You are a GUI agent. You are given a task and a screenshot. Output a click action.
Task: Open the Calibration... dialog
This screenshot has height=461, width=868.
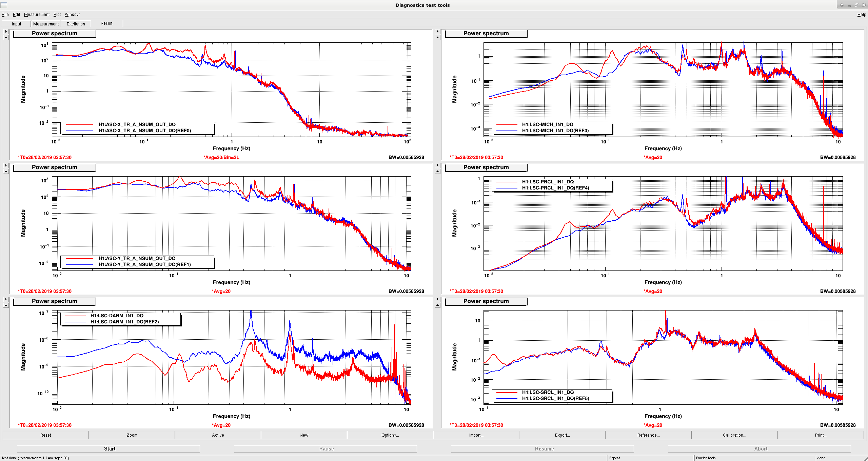pos(734,435)
